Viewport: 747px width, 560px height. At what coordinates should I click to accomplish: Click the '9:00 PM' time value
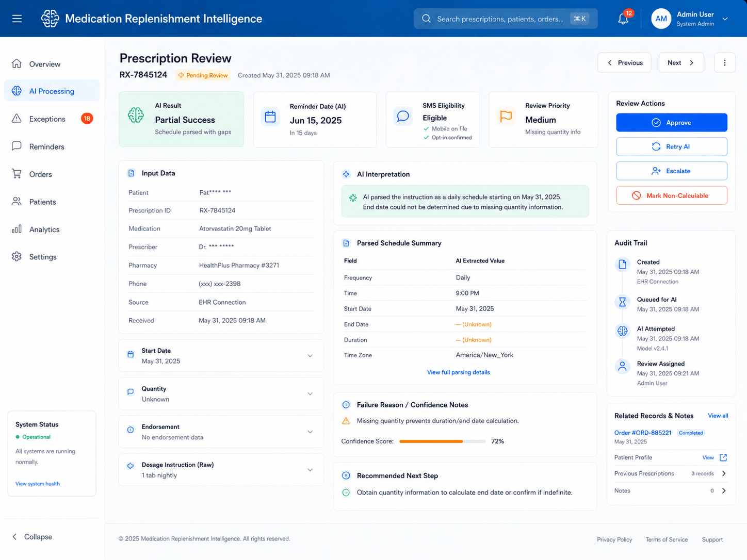[467, 293]
